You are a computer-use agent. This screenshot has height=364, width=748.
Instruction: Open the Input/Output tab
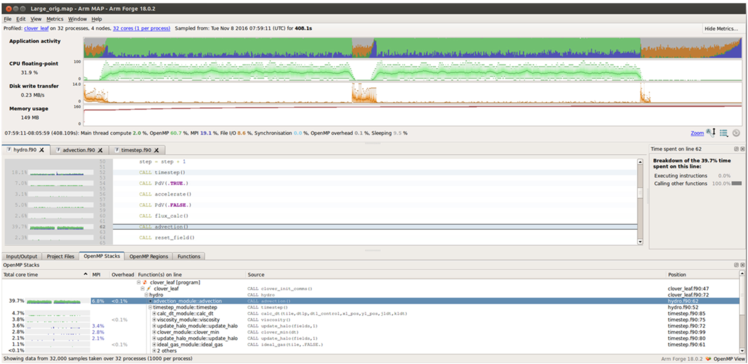21,256
